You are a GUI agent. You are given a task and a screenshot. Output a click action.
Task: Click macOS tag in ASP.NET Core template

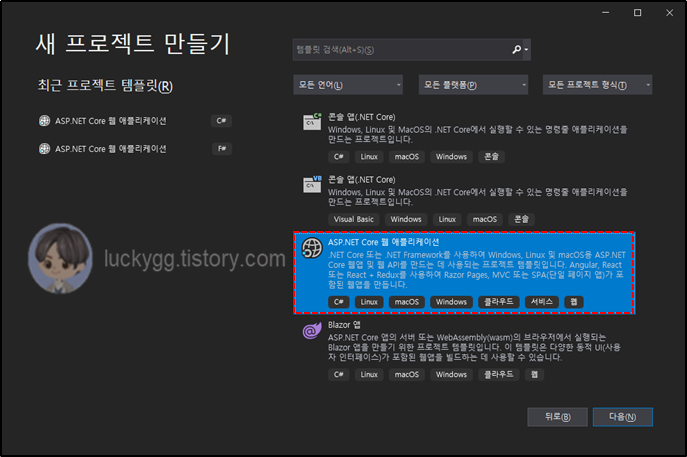pos(407,301)
